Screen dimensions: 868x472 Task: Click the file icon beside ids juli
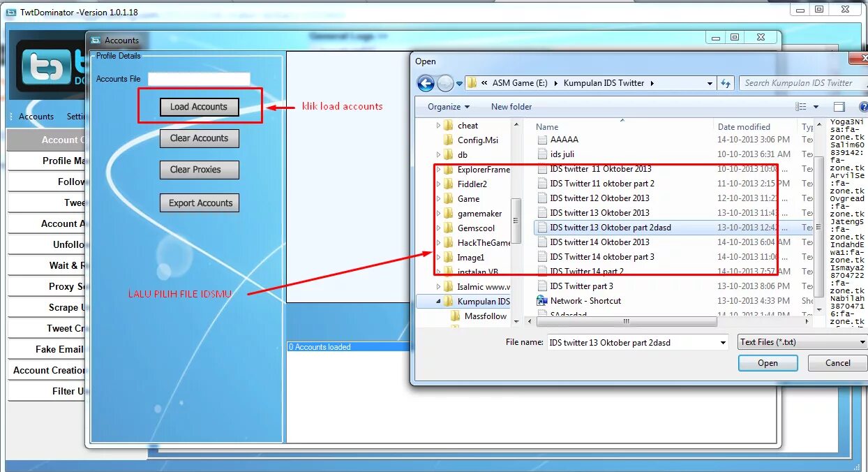pos(543,154)
